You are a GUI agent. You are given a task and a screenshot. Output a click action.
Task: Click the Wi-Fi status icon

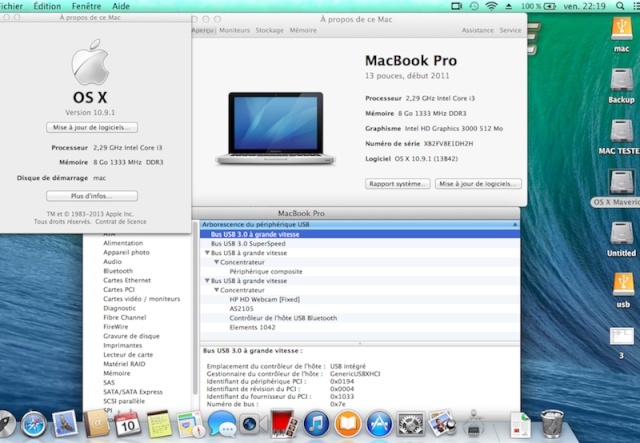click(x=491, y=6)
